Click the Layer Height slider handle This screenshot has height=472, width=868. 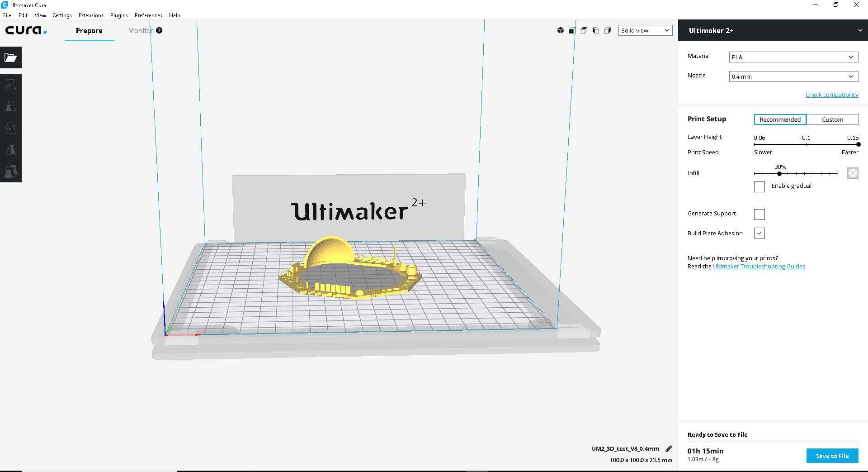[x=858, y=144]
